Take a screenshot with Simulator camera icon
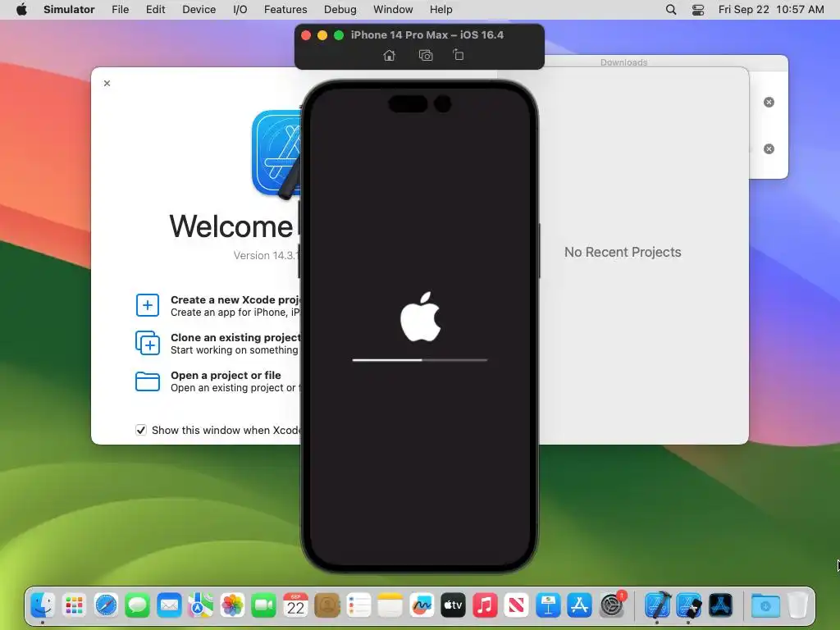 426,55
